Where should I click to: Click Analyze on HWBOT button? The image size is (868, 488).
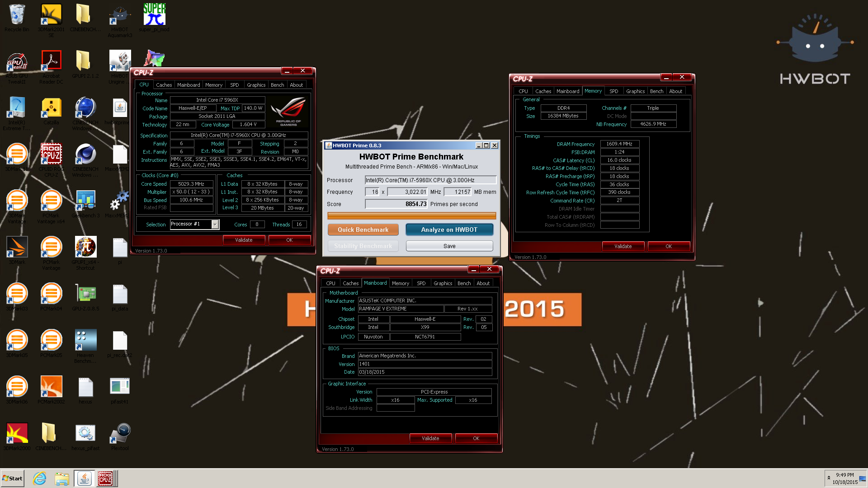point(449,230)
